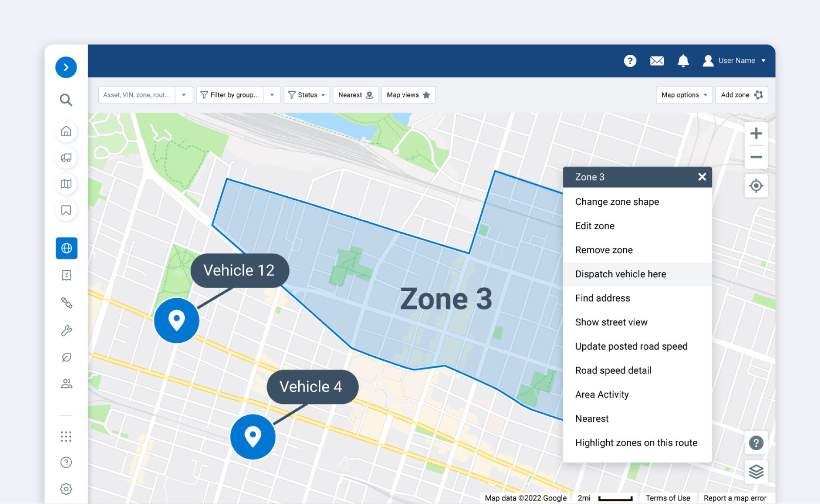
Task: Open the bookmark icon in the sidebar
Action: [66, 210]
